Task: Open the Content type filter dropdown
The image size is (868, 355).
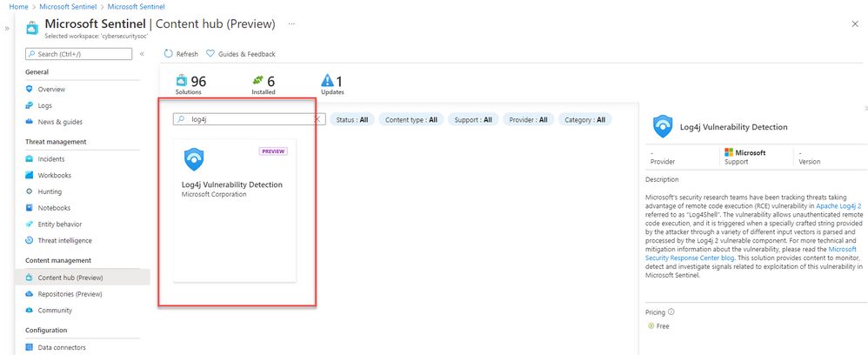Action: [411, 119]
